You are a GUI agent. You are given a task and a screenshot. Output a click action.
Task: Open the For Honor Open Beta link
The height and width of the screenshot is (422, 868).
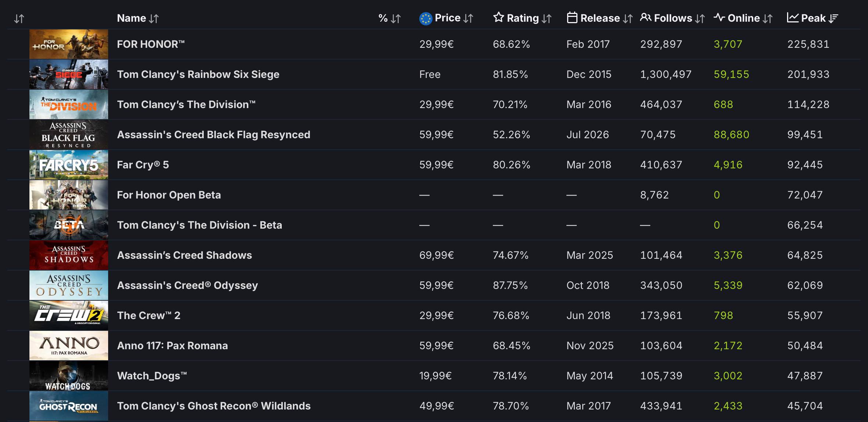click(x=169, y=195)
